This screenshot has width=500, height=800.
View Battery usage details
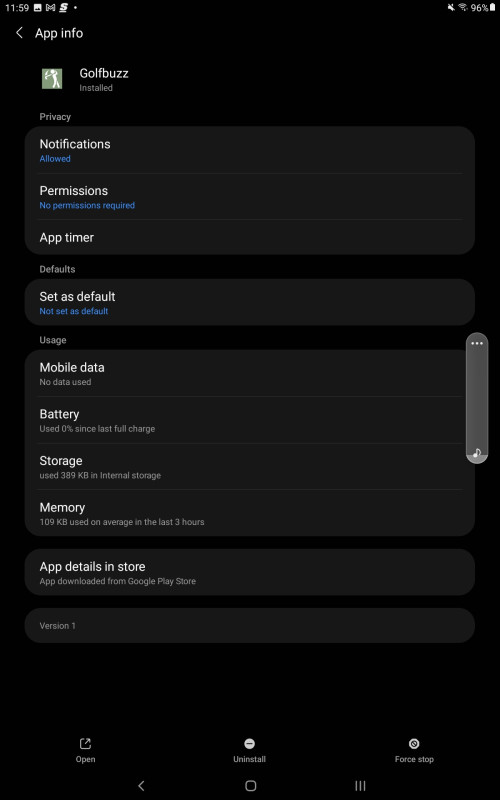250,420
